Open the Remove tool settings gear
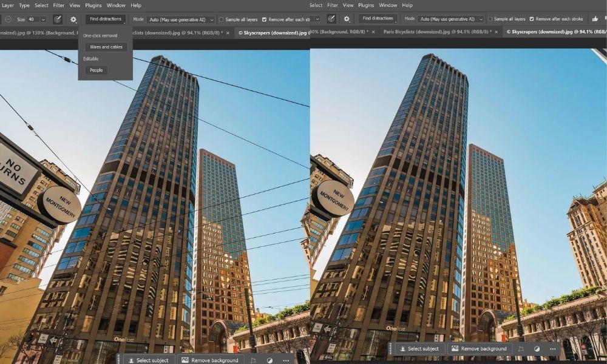607x364 pixels. coord(73,19)
